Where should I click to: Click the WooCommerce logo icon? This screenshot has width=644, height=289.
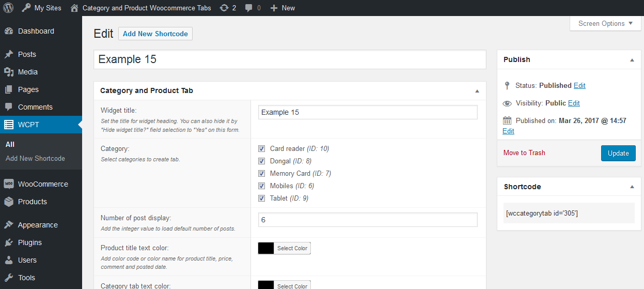(9, 184)
